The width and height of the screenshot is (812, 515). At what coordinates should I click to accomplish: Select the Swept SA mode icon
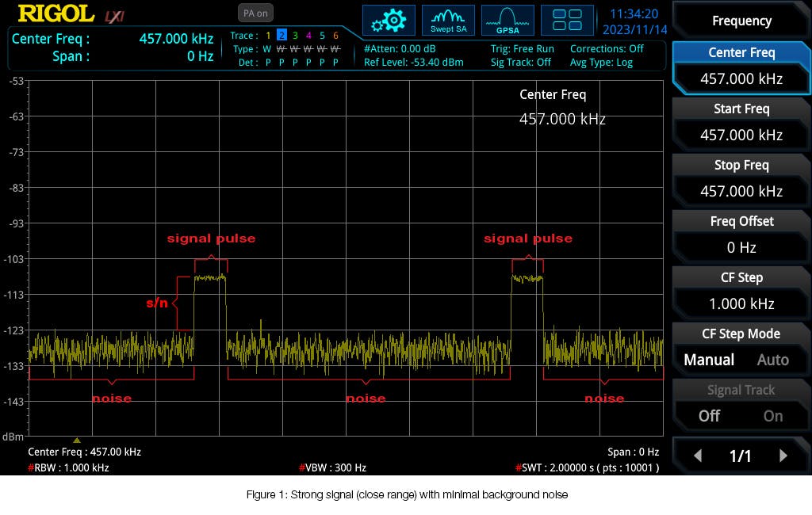pos(448,20)
